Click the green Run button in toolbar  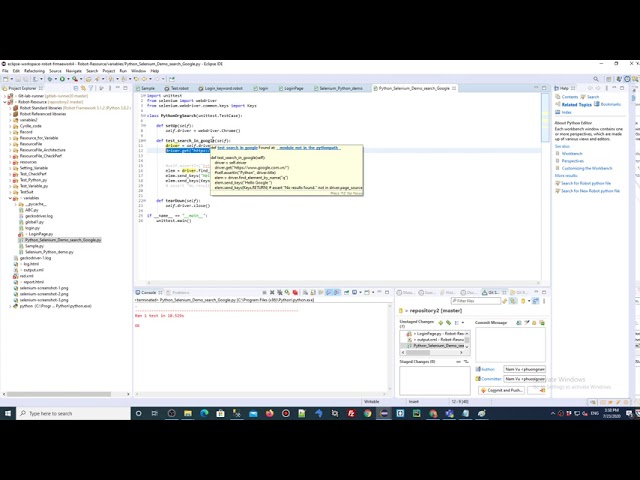tap(62, 79)
